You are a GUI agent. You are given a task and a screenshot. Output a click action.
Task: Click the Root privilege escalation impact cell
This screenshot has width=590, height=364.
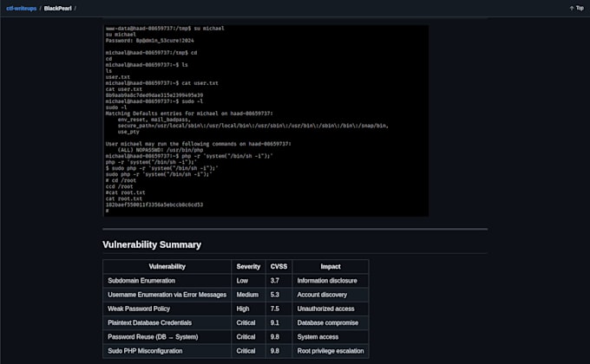(x=331, y=351)
